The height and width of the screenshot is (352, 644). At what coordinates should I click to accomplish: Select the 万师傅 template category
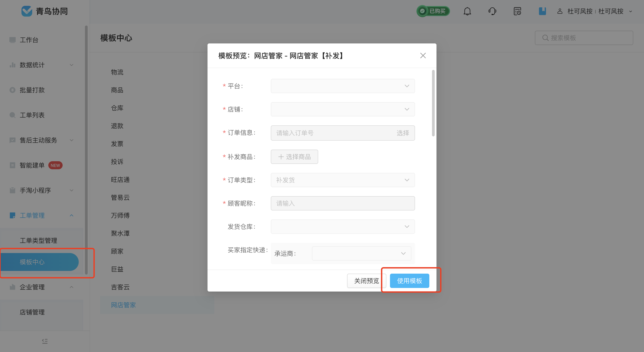120,215
